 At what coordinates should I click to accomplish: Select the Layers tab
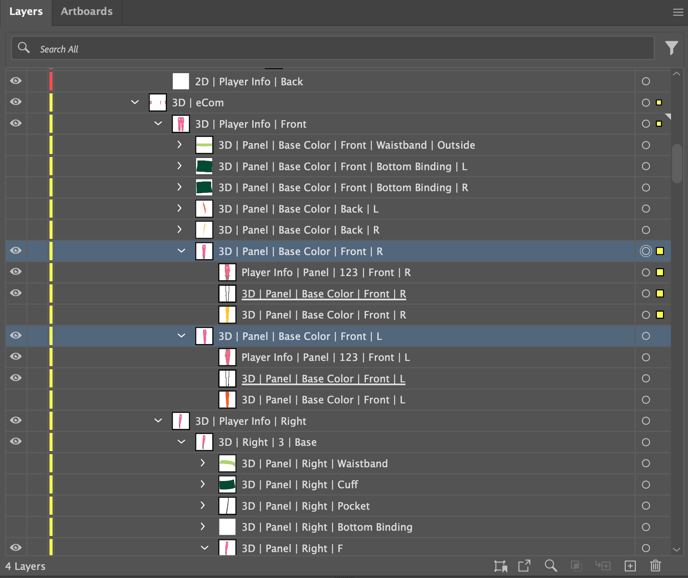[26, 12]
